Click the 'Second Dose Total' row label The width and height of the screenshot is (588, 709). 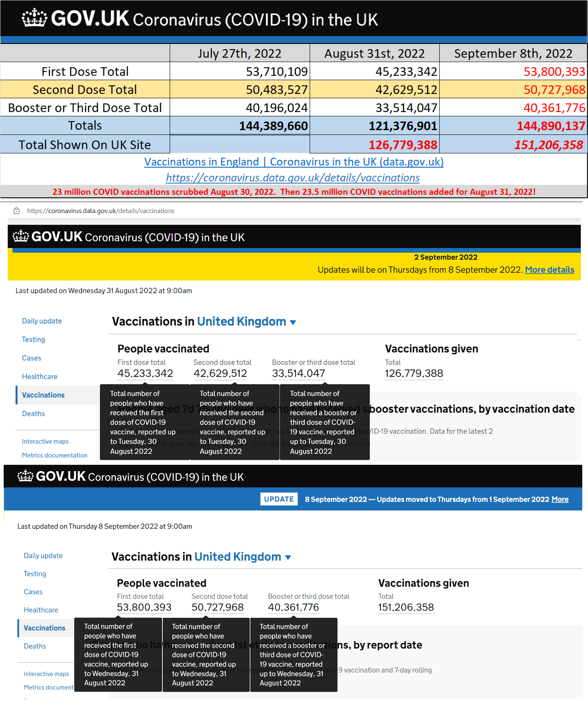(x=85, y=90)
